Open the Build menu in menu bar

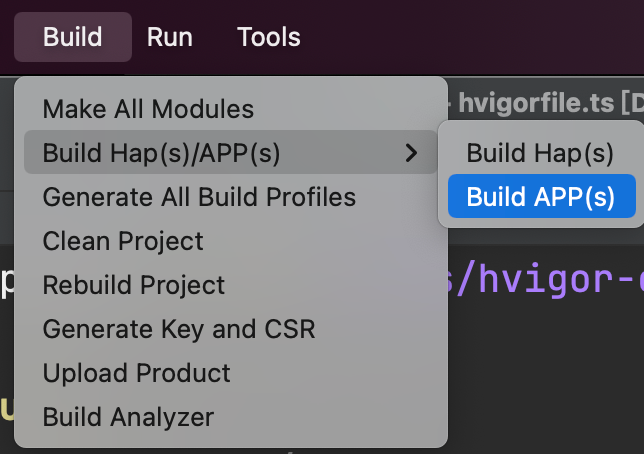[73, 37]
